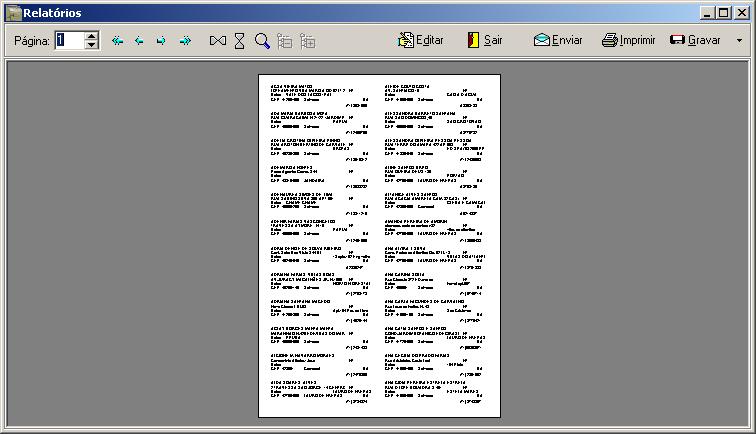Go to the next page arrow
This screenshot has width=756, height=434.
pyautogui.click(x=161, y=41)
